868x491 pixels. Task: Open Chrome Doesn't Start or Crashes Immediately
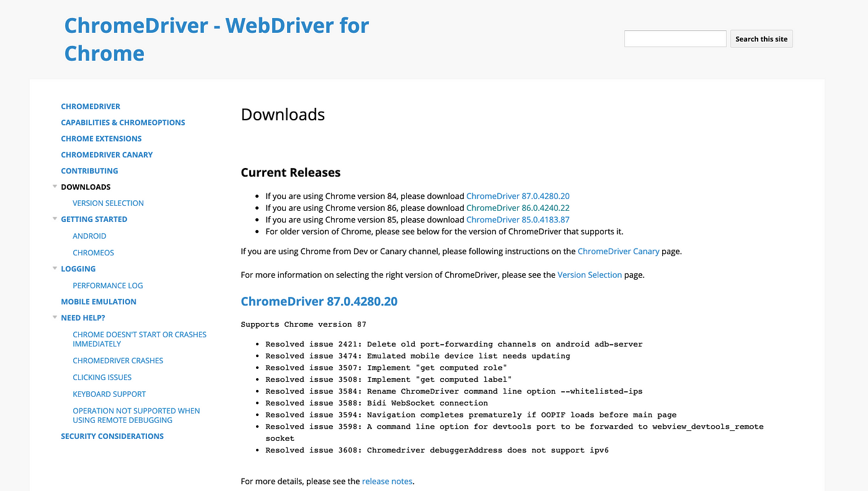tap(139, 339)
